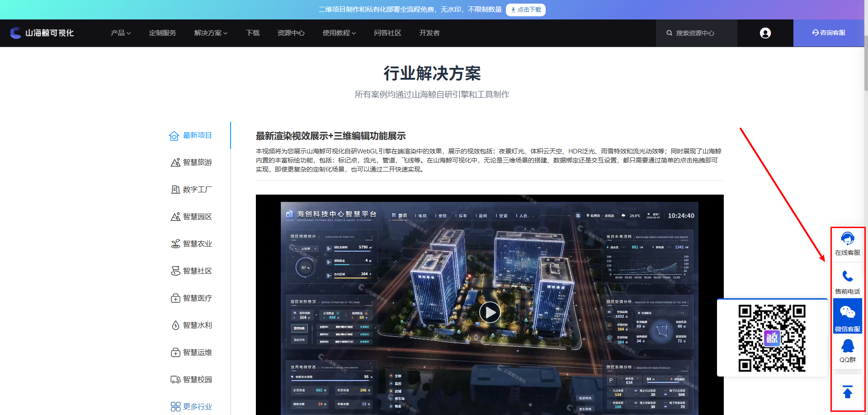Open 更多行业 for more industries
This screenshot has width=868, height=415.
coord(192,407)
